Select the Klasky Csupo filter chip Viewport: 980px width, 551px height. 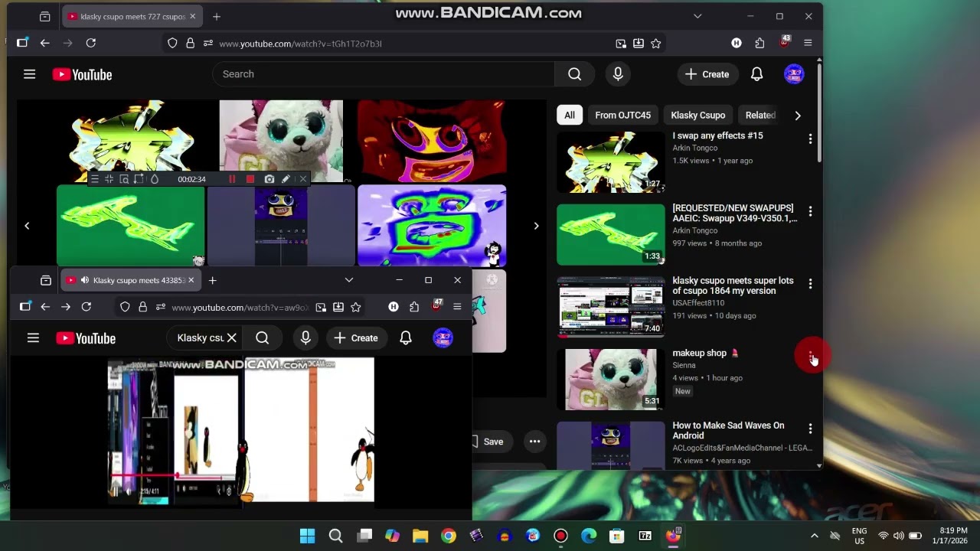(698, 116)
